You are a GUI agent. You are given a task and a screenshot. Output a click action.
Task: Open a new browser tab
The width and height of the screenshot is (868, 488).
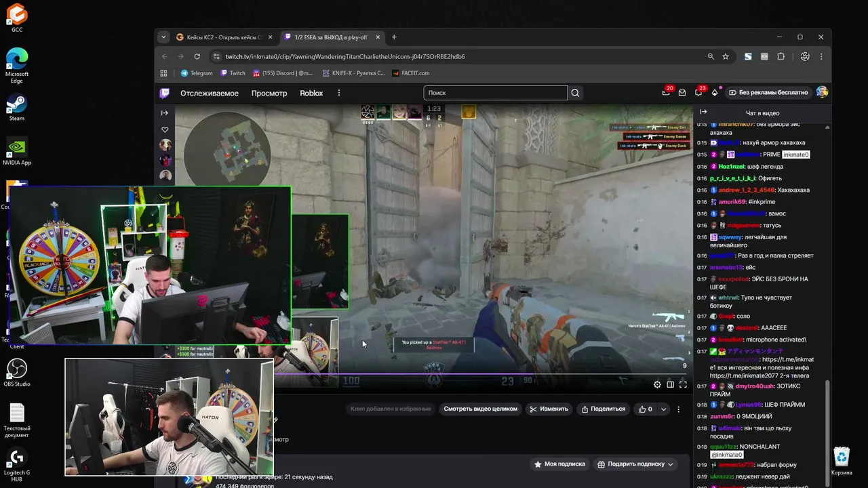click(394, 37)
